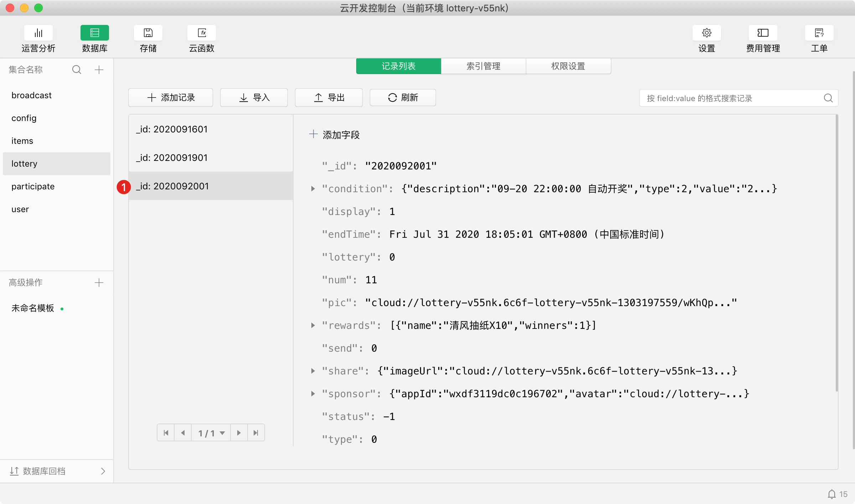Expand the "rewards" array field
This screenshot has width=855, height=504.
pyautogui.click(x=313, y=325)
